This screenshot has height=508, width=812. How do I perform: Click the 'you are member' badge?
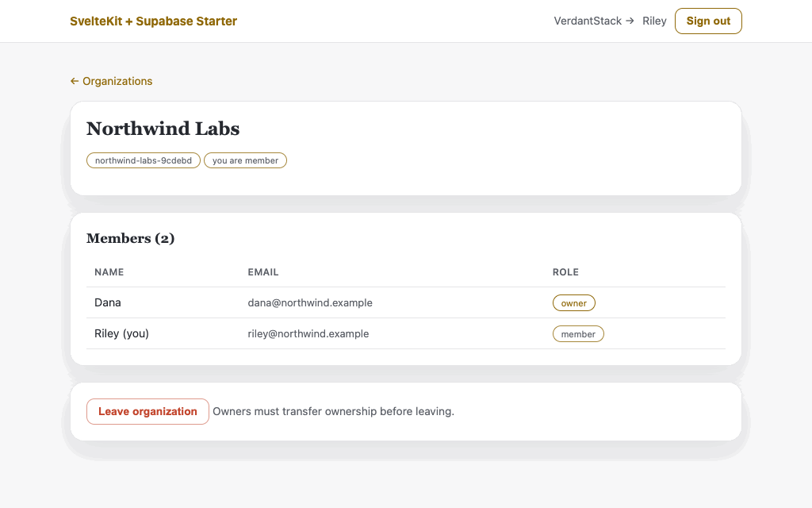tap(246, 160)
